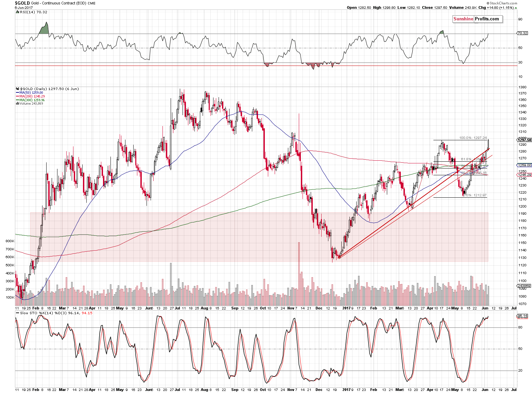532x393 pixels.
Task: Select the red MA(200) line swatch
Action: (17, 96)
